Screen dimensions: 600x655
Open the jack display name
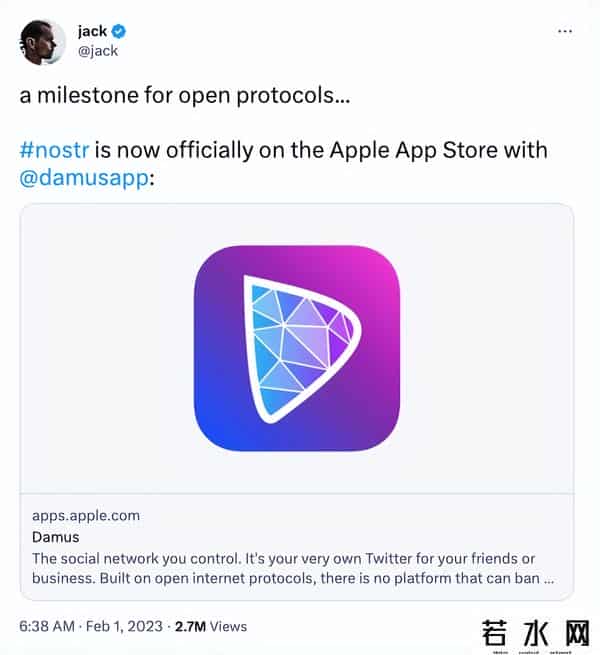pyautogui.click(x=92, y=31)
